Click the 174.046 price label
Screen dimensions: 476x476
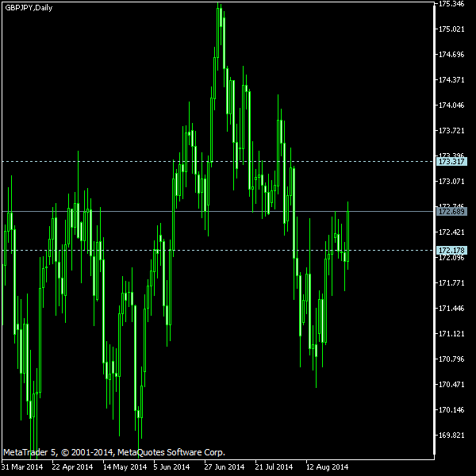451,106
